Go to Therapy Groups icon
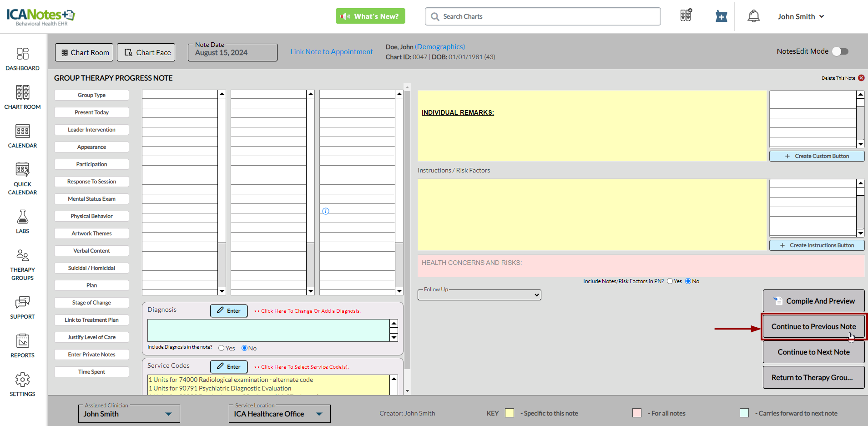This screenshot has width=868, height=426. click(x=22, y=255)
